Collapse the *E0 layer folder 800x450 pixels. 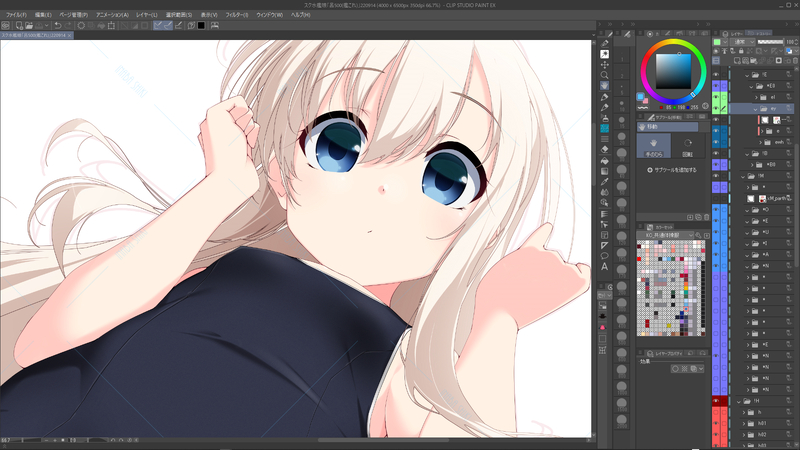751,87
